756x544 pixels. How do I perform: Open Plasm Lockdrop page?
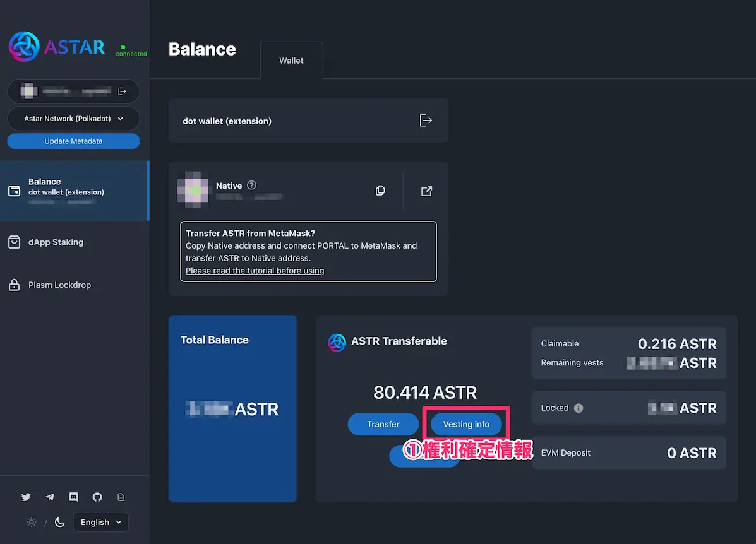(60, 285)
